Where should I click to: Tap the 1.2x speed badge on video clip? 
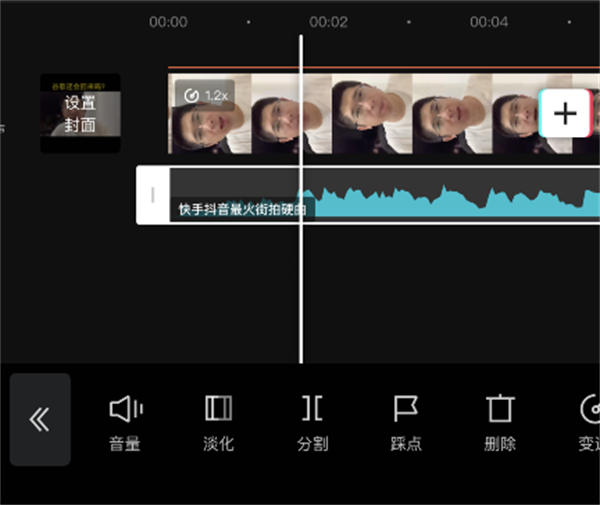204,96
